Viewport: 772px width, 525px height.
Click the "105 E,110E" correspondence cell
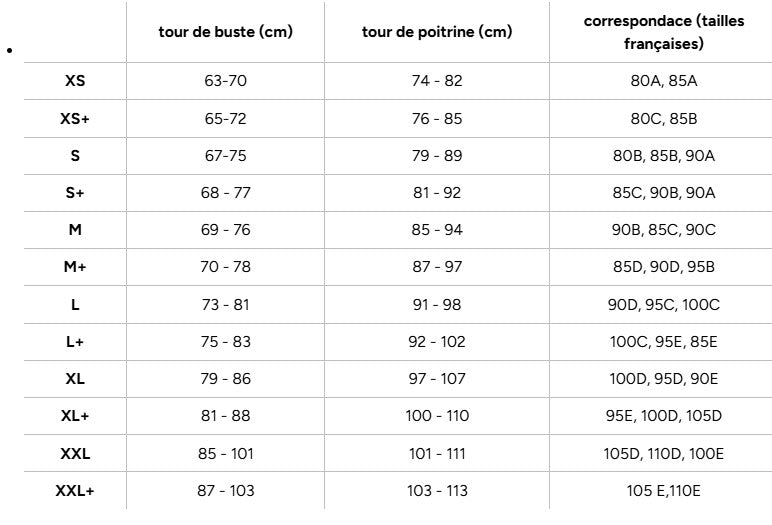tap(664, 491)
